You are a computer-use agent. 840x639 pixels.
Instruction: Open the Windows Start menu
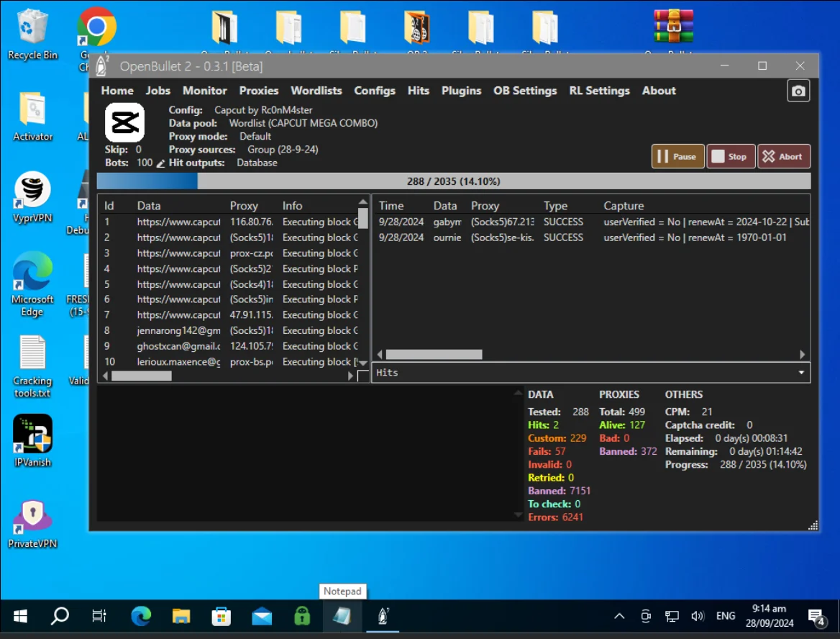click(x=20, y=617)
